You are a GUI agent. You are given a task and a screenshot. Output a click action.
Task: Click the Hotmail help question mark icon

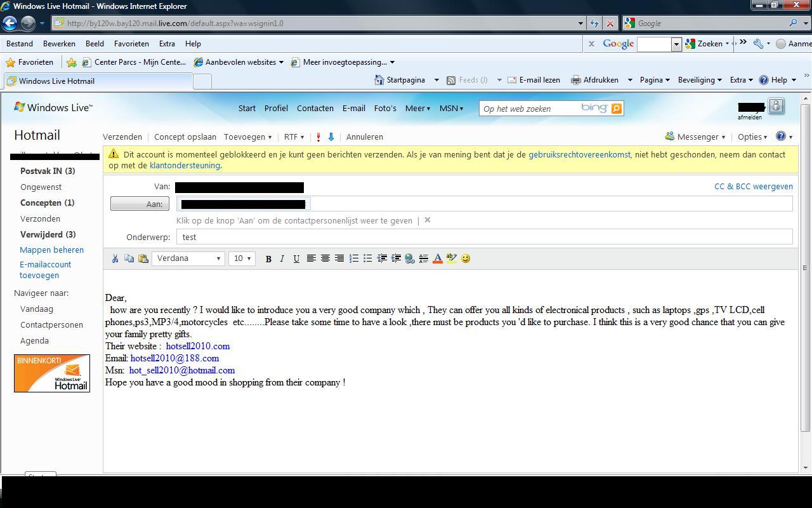781,136
